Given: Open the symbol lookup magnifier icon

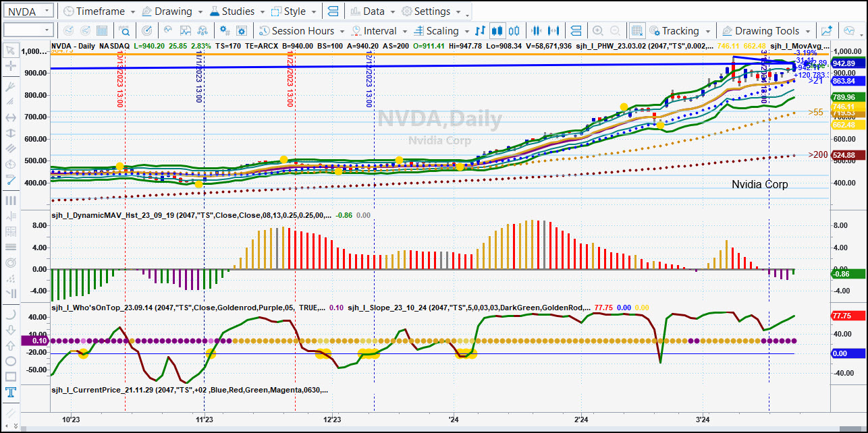Looking at the screenshot, I should click(124, 30).
